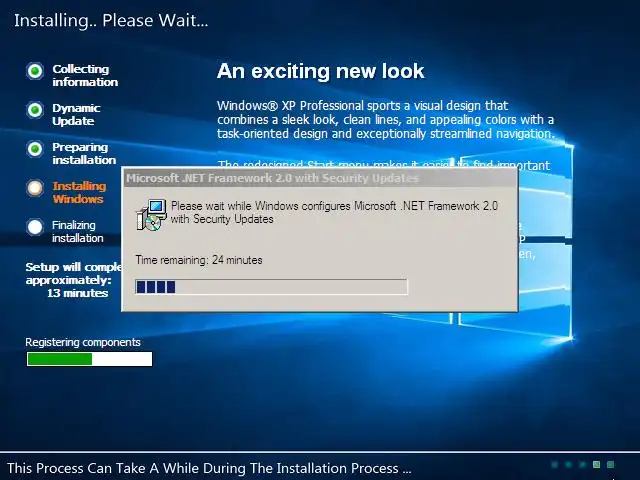
Task: Click the Installing Windows step indicator
Action: click(35, 188)
